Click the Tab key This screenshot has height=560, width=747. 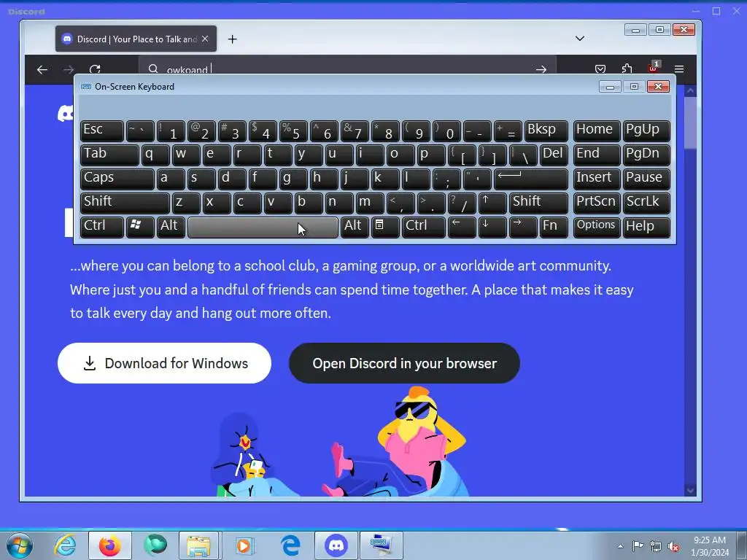[109, 155]
